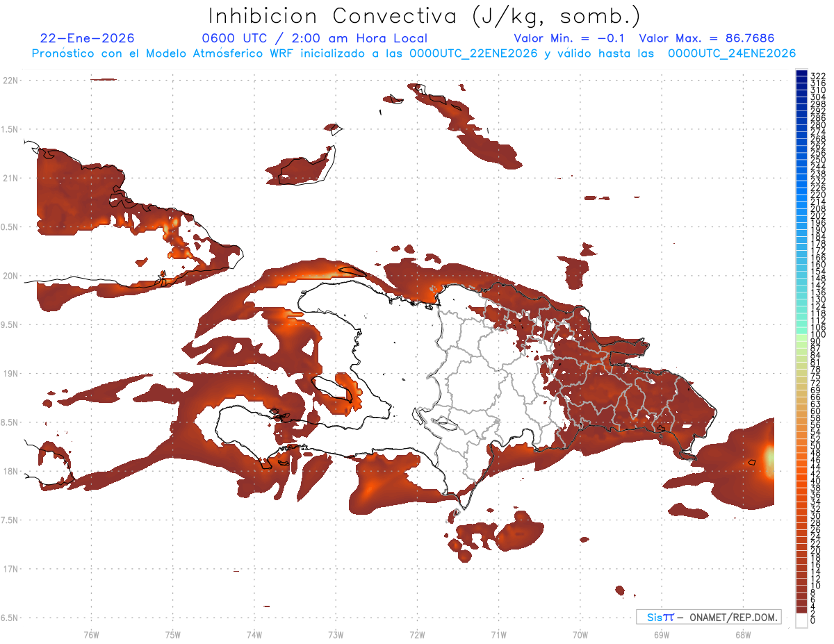Click the "322" colorbar value
This screenshot has width=834, height=644.
818,74
